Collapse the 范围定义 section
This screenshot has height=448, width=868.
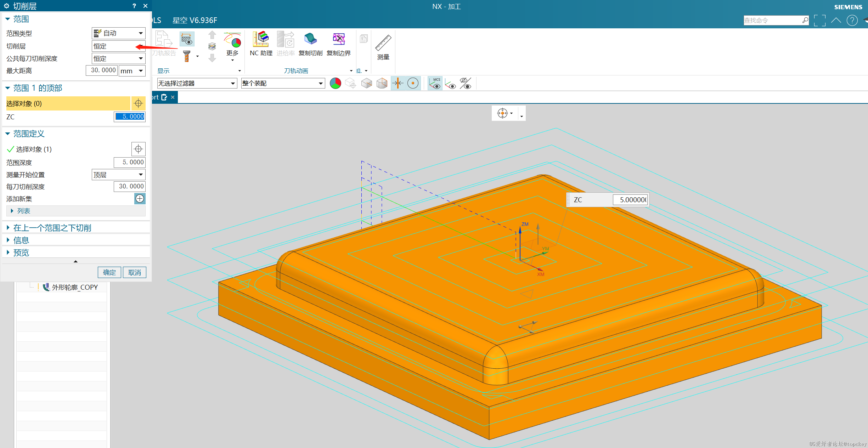coord(7,134)
